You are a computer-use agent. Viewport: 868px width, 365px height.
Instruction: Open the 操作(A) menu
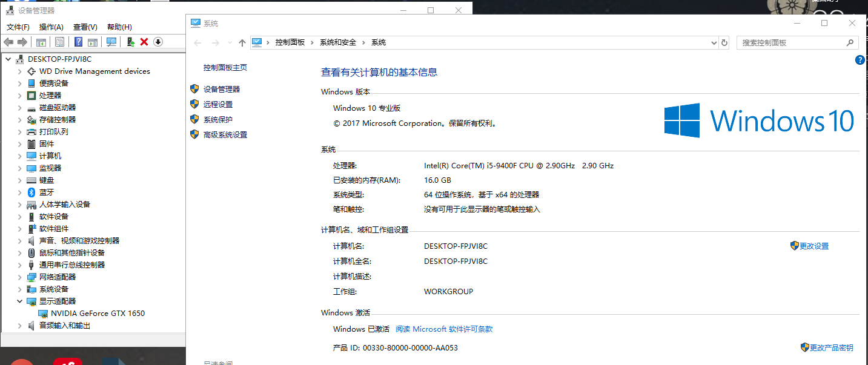(x=51, y=27)
